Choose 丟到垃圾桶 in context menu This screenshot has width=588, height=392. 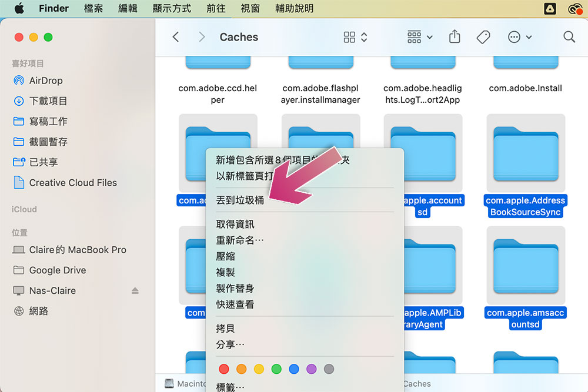(240, 200)
